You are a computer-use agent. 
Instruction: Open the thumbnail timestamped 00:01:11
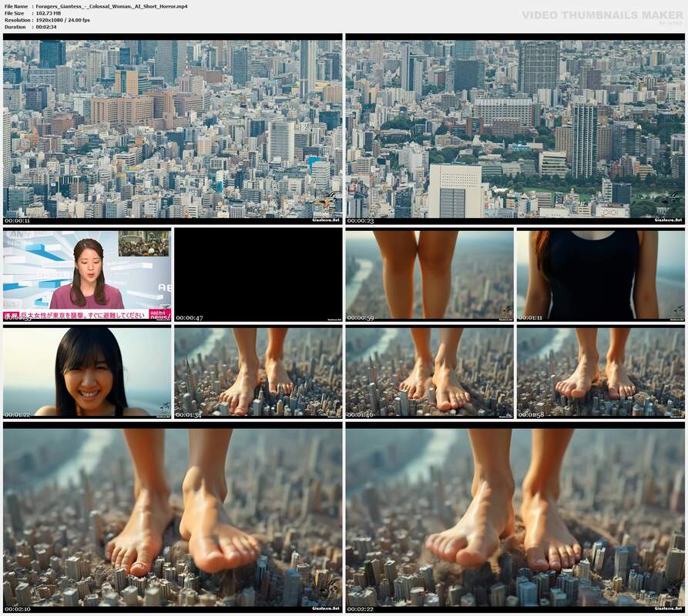click(601, 274)
